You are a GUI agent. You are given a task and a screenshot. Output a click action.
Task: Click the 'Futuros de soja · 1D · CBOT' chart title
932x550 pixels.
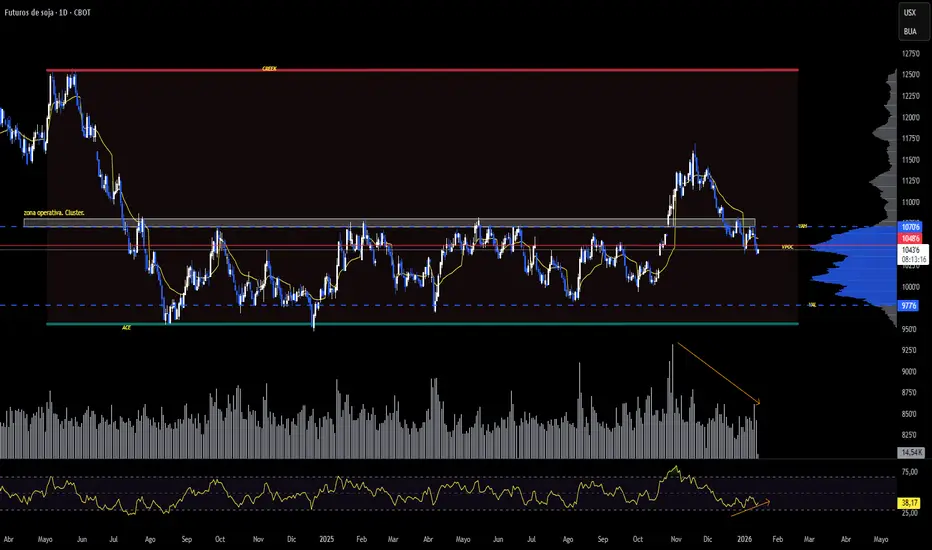[x=48, y=12]
